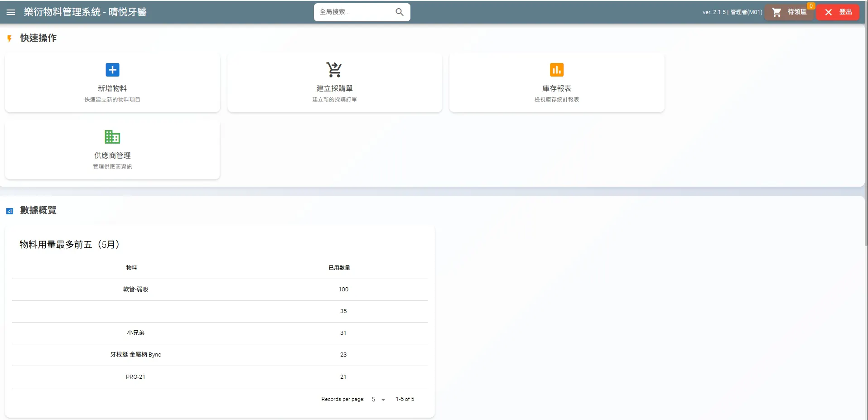The width and height of the screenshot is (868, 420).
Task: Click the 建立採購單 cart icon
Action: pyautogui.click(x=334, y=70)
